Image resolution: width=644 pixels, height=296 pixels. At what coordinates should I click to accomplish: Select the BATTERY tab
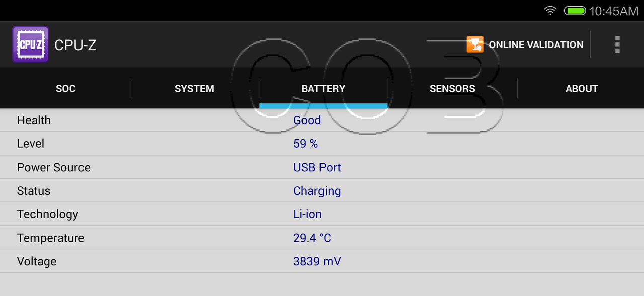(x=323, y=89)
